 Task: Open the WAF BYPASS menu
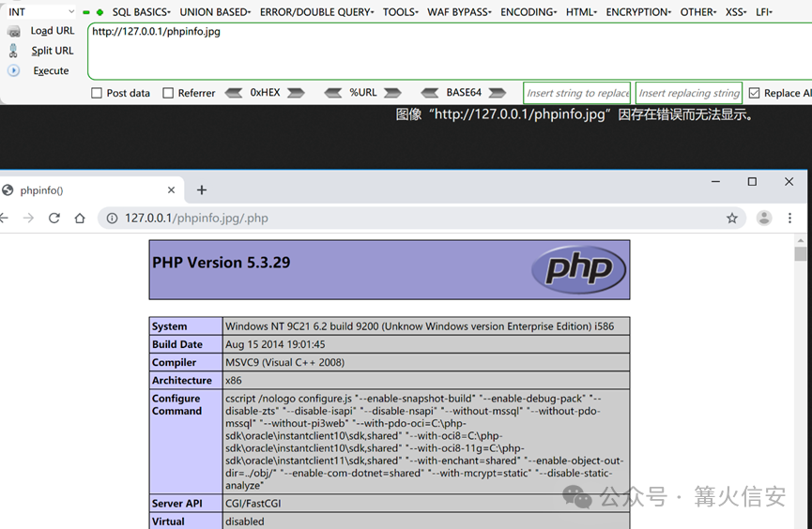point(459,12)
